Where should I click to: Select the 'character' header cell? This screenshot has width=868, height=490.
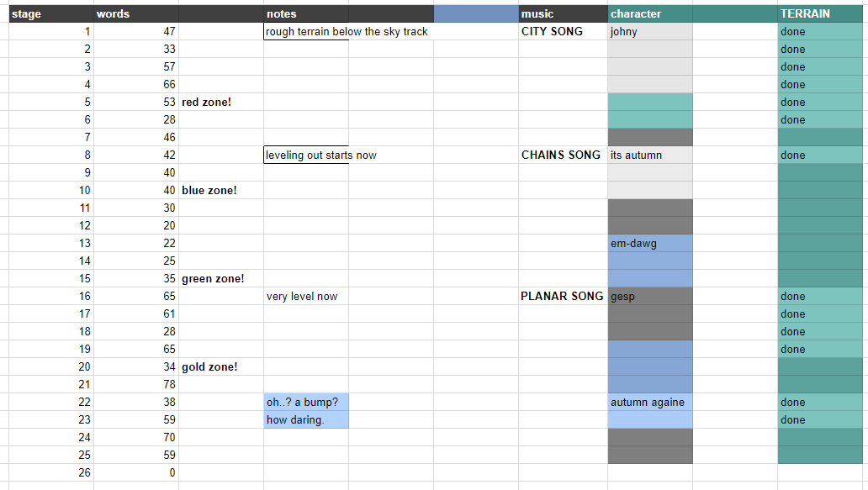[649, 13]
